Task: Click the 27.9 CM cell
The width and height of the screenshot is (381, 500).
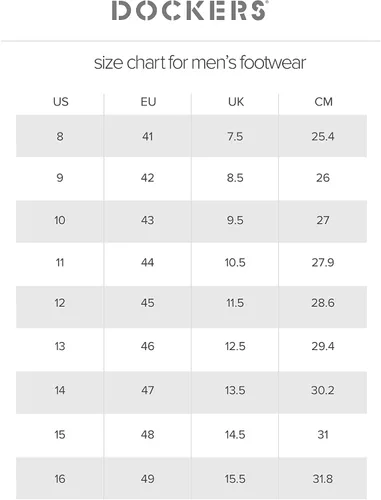Action: [x=323, y=262]
